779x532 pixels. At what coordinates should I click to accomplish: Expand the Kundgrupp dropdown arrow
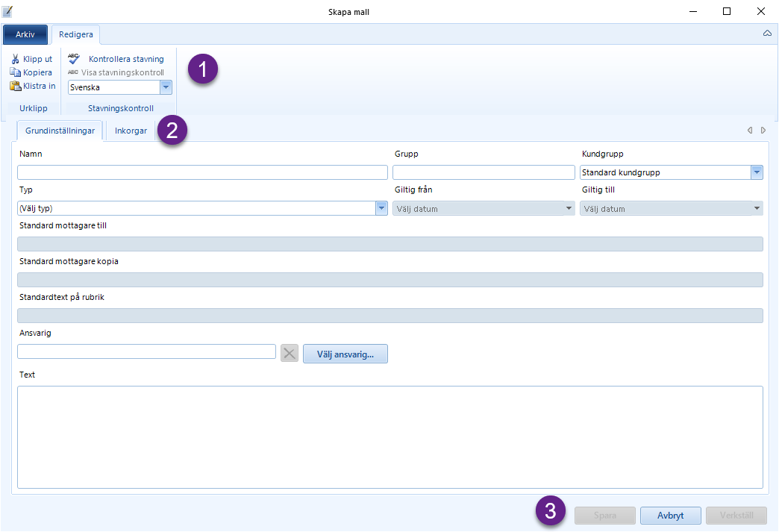pos(757,172)
